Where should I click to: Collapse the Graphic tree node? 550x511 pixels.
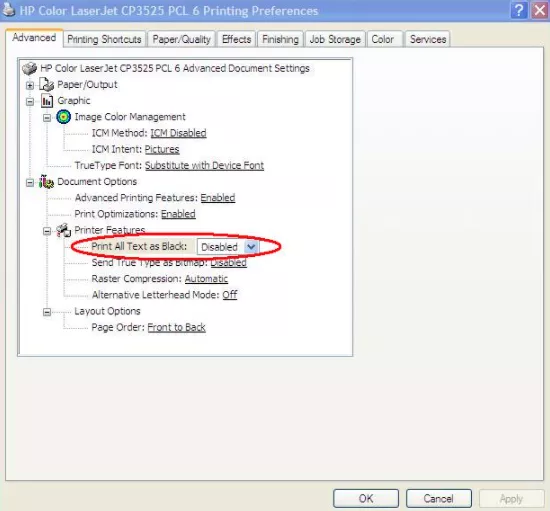30,102
